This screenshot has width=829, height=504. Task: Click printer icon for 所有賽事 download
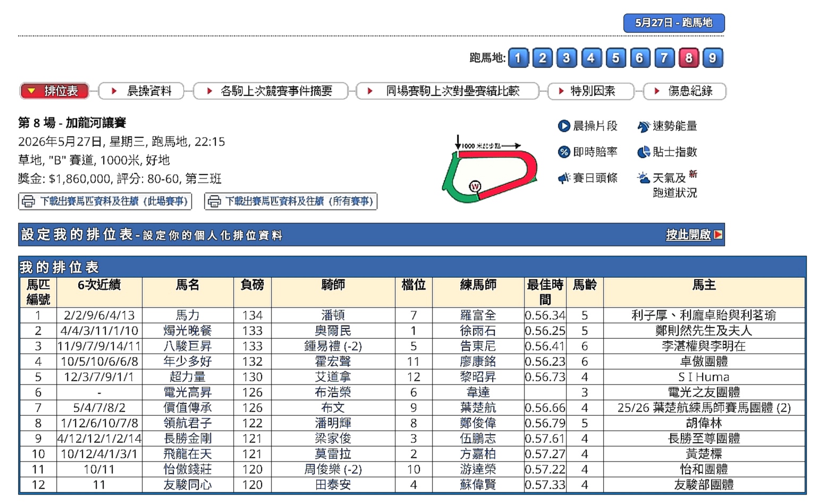tap(214, 201)
